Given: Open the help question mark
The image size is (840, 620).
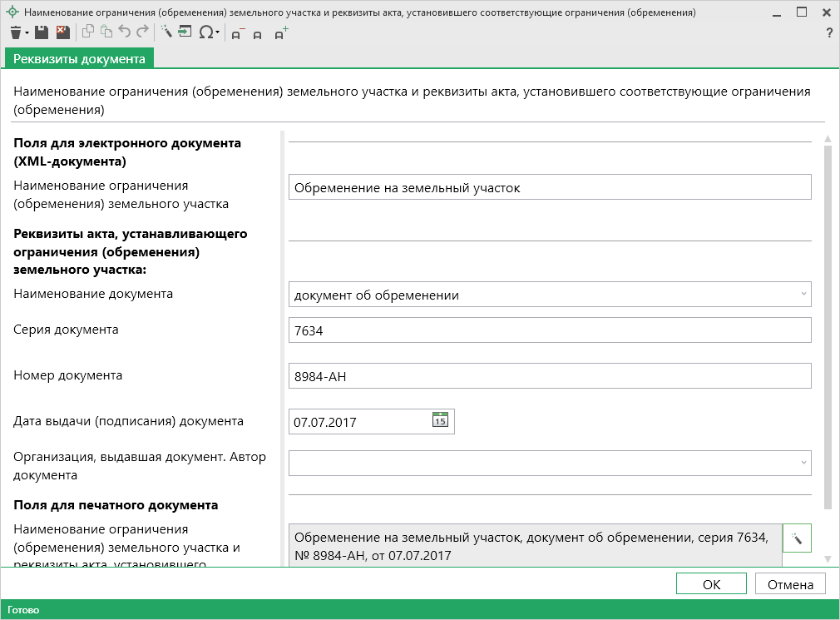Looking at the screenshot, I should click(x=828, y=33).
